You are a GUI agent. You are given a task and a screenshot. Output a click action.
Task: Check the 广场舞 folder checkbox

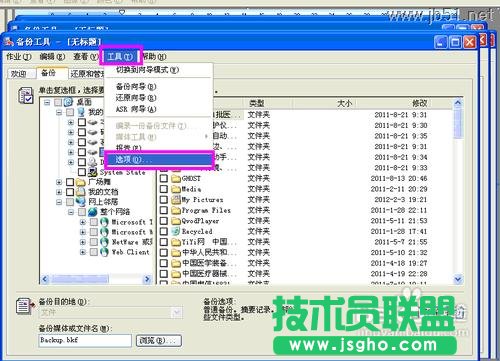click(70, 182)
